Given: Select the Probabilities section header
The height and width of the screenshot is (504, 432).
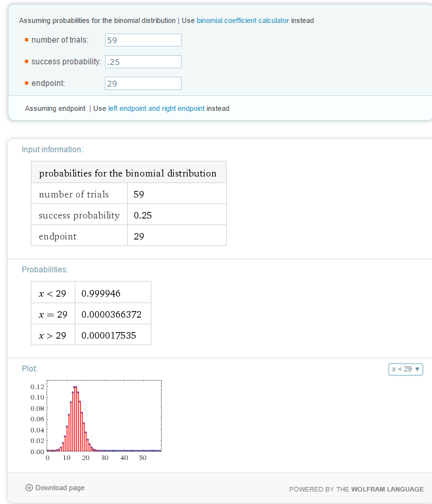Looking at the screenshot, I should coord(45,270).
